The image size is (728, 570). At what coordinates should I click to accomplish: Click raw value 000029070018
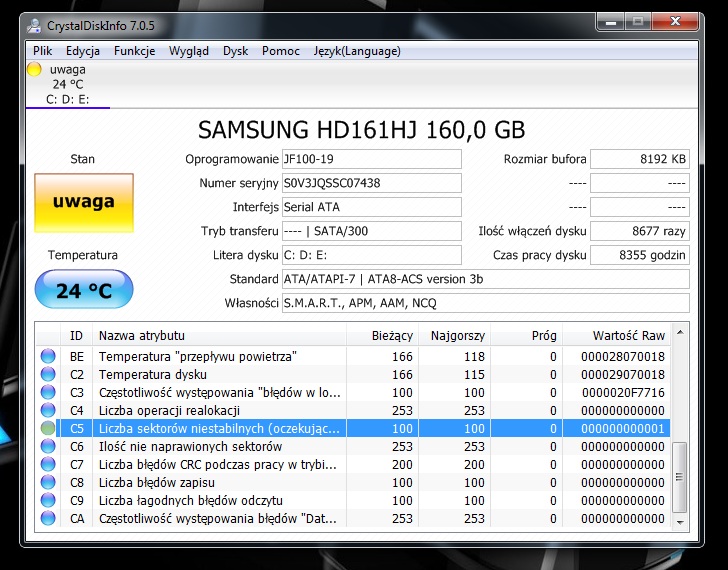click(623, 375)
